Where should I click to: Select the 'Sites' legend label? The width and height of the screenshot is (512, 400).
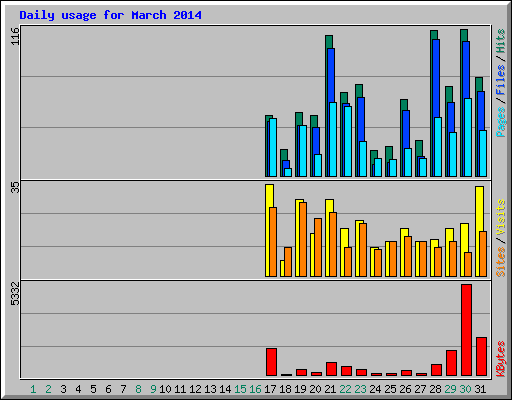coord(500,262)
